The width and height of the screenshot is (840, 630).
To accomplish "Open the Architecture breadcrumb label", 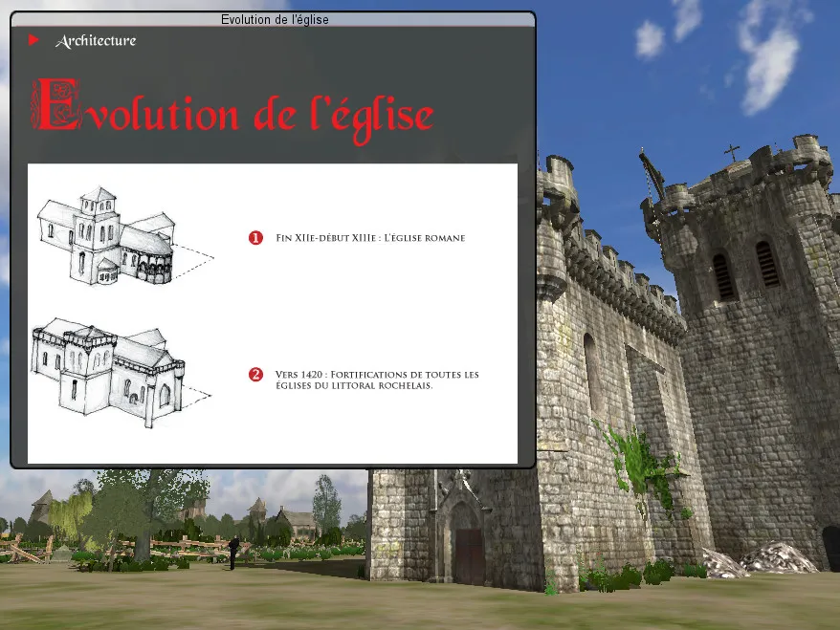I will tap(96, 41).
